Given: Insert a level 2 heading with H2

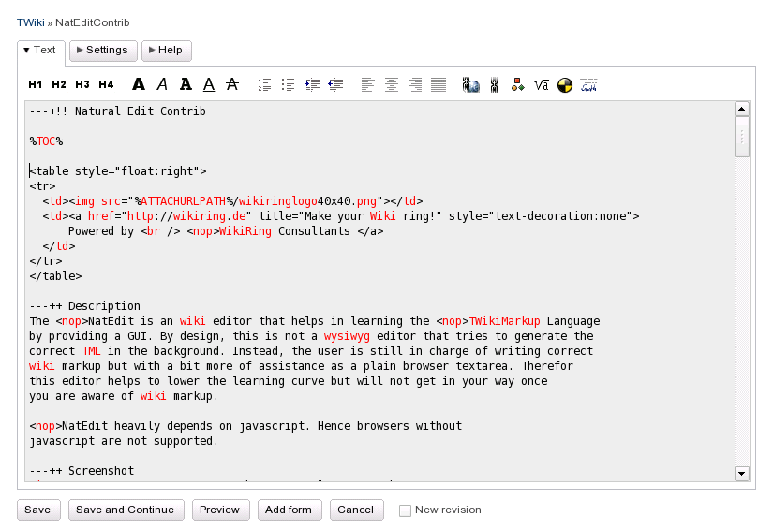Looking at the screenshot, I should click(x=59, y=84).
